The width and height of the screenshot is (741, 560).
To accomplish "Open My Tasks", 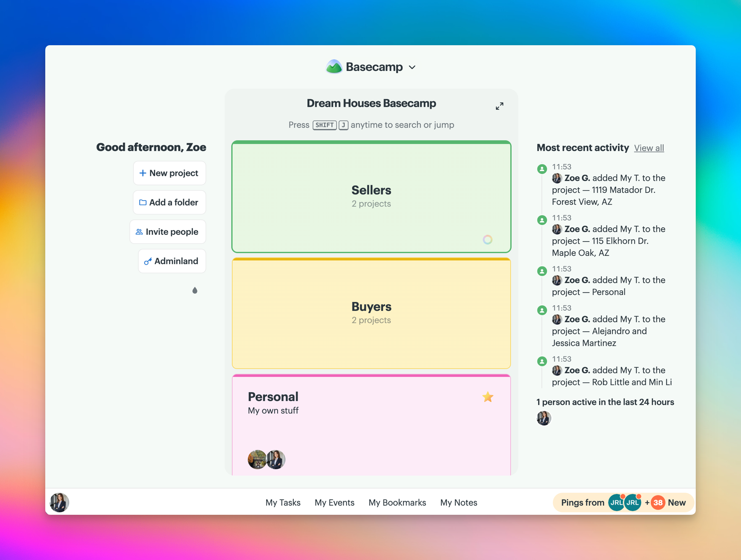I will point(283,502).
